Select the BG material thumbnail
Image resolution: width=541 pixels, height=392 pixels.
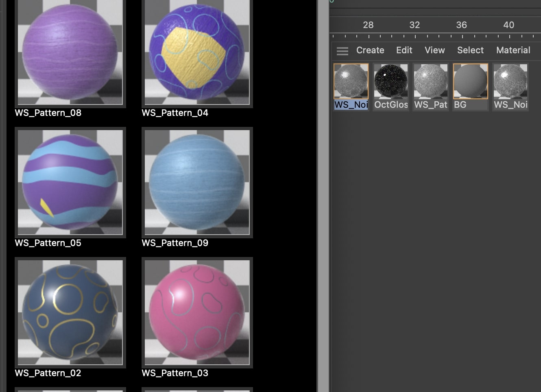tap(471, 81)
